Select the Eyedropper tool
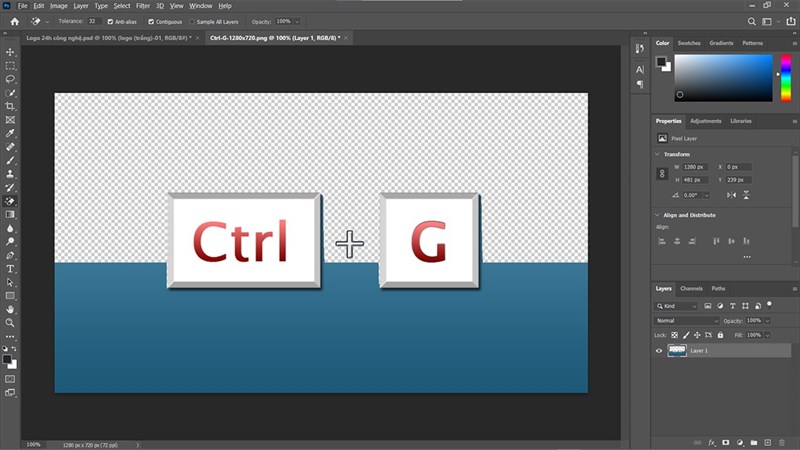The image size is (800, 450). 10,133
